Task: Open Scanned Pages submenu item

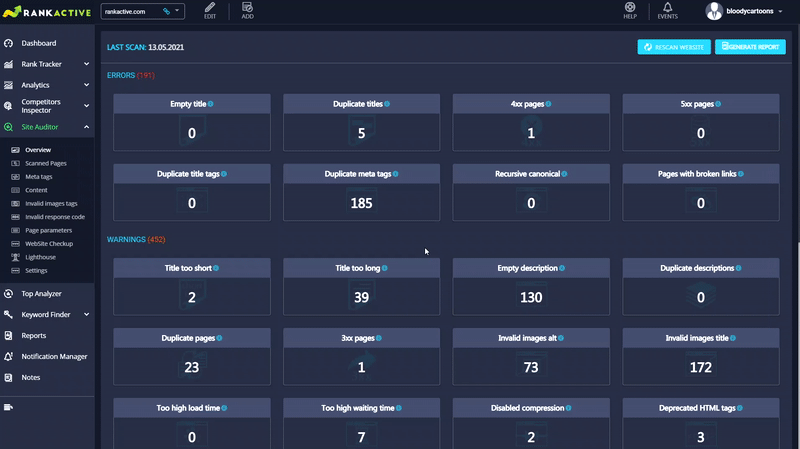Action: [x=46, y=163]
